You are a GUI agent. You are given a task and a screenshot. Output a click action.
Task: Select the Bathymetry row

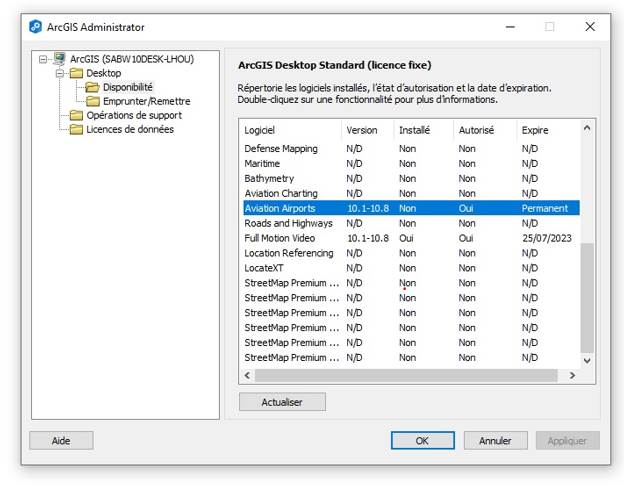(x=411, y=178)
